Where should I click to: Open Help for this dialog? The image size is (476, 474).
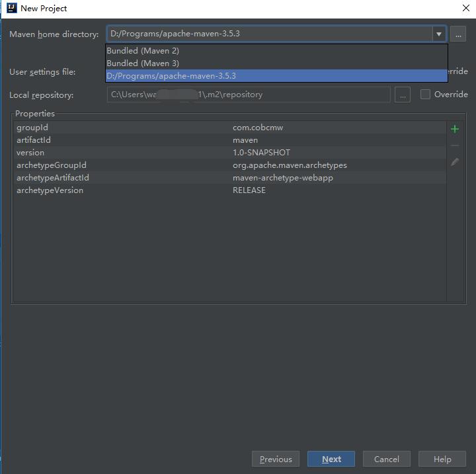pos(442,459)
